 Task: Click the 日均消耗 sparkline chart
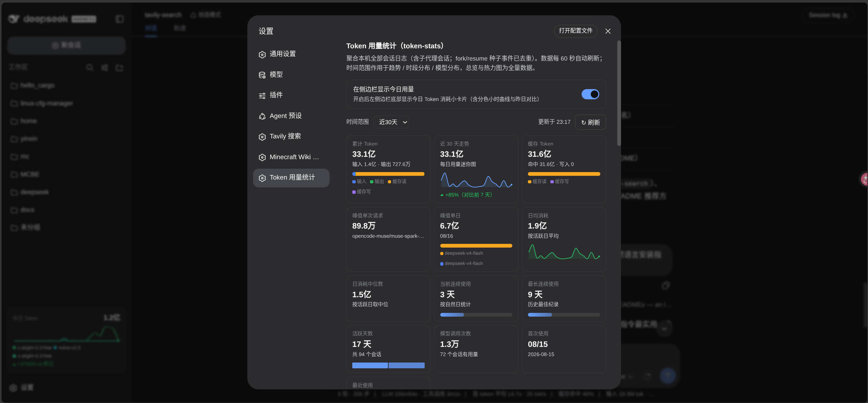(564, 252)
